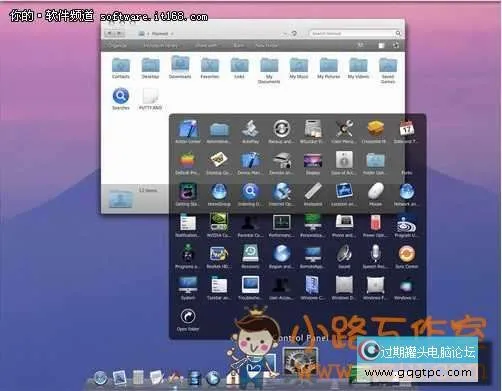Open the Personalization item

click(312, 225)
